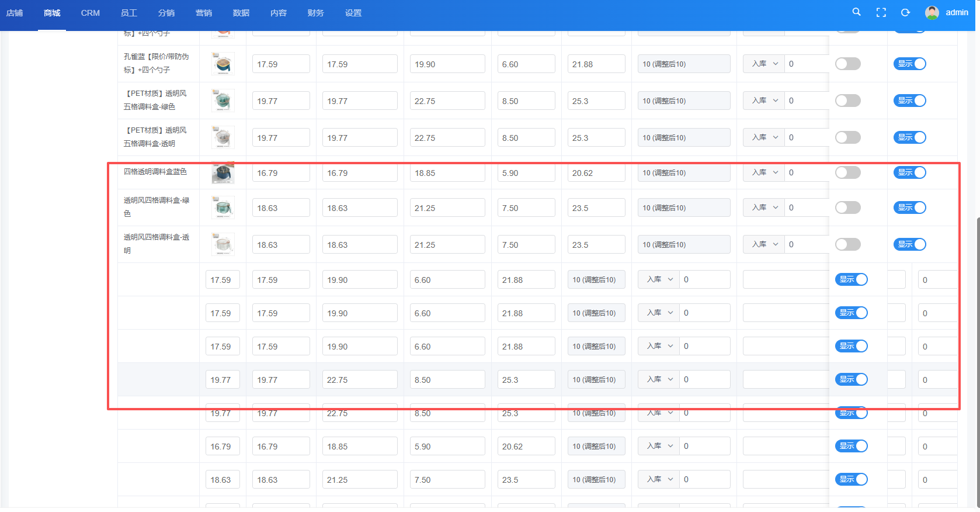
Task: Click 透明风四格调料盒-绿色 product thumbnail
Action: coord(223,208)
